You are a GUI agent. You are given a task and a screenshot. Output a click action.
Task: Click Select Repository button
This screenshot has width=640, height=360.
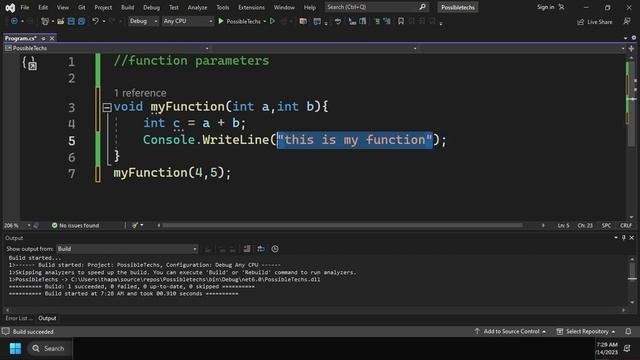[x=586, y=331]
